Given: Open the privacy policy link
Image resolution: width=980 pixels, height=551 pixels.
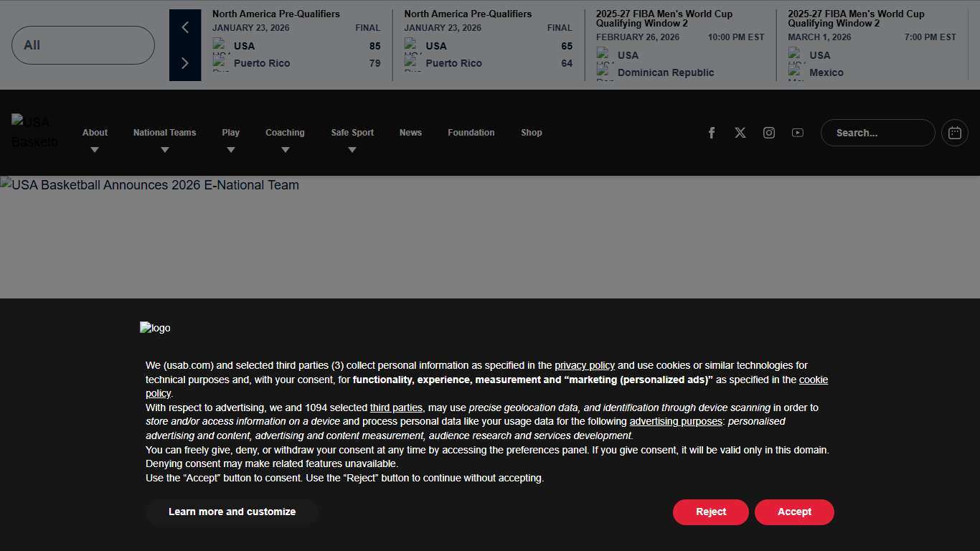Looking at the screenshot, I should (584, 366).
